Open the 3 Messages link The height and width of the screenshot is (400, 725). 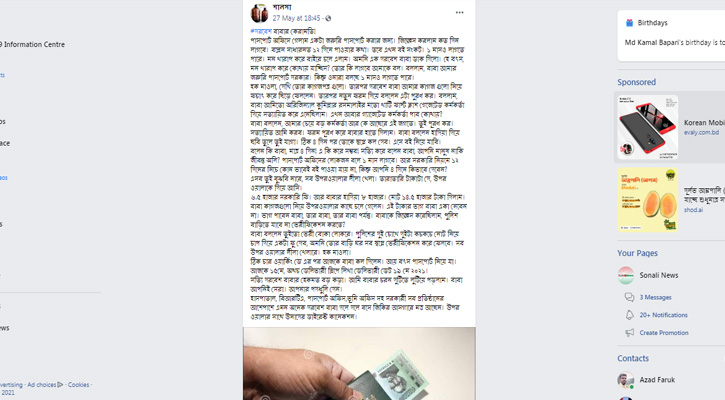point(655,297)
